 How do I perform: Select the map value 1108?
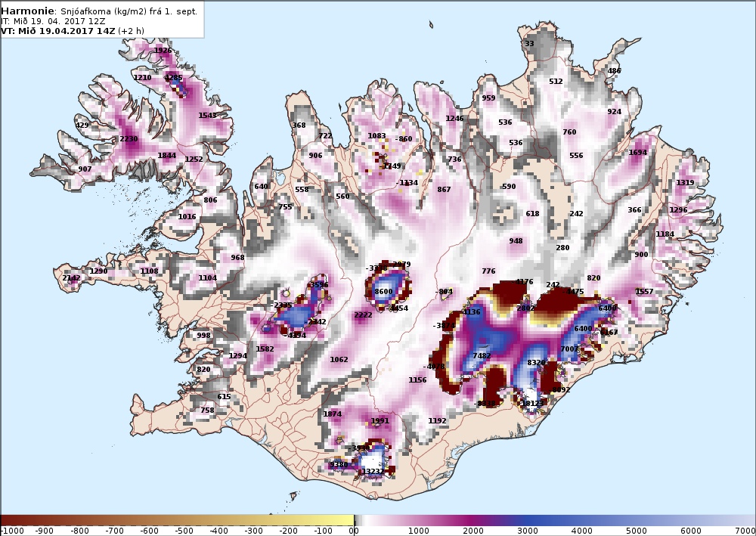point(149,271)
